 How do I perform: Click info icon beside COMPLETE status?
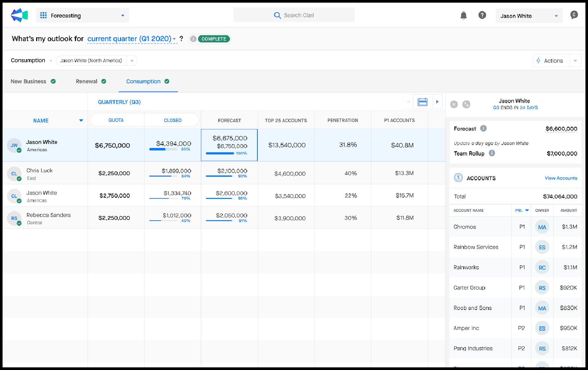[193, 39]
